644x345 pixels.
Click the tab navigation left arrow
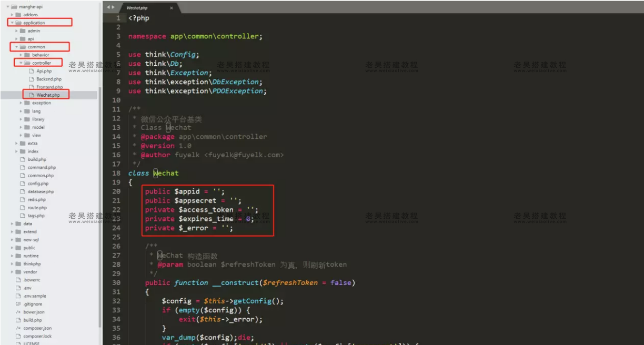pos(108,8)
